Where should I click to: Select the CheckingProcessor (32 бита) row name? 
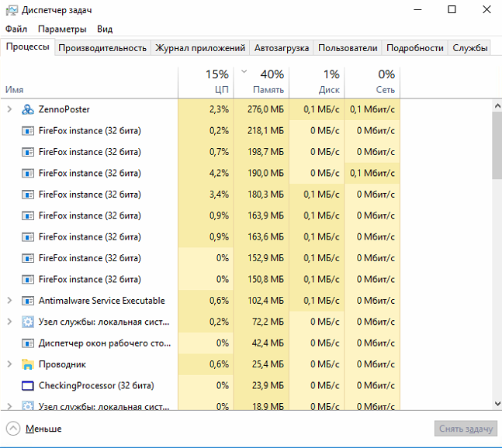pos(96,386)
